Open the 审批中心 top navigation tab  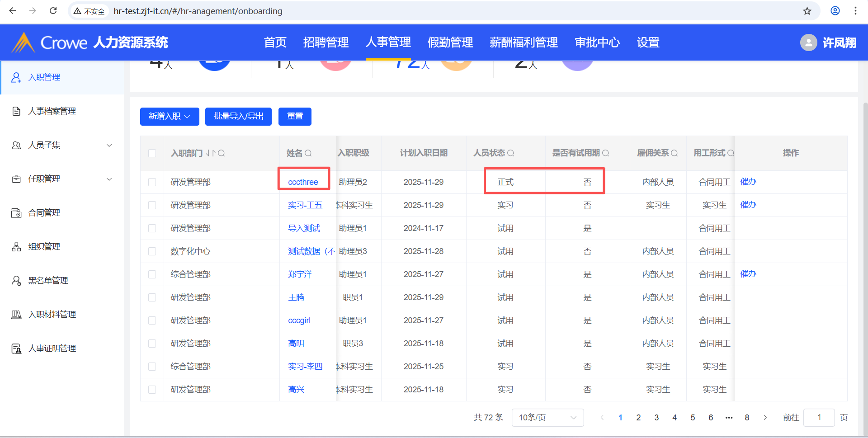(x=597, y=42)
